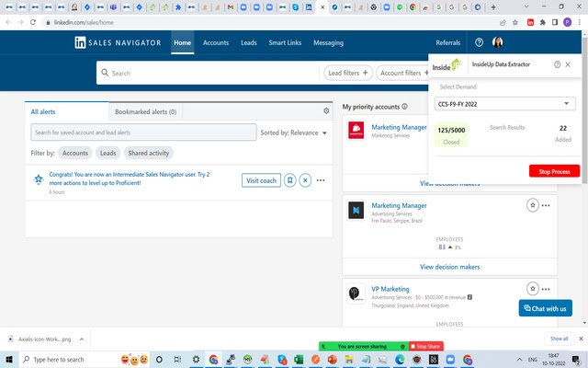Click the red LinkedIn extension icon in Chrome toolbar
This screenshot has height=368, width=588.
(x=530, y=22)
